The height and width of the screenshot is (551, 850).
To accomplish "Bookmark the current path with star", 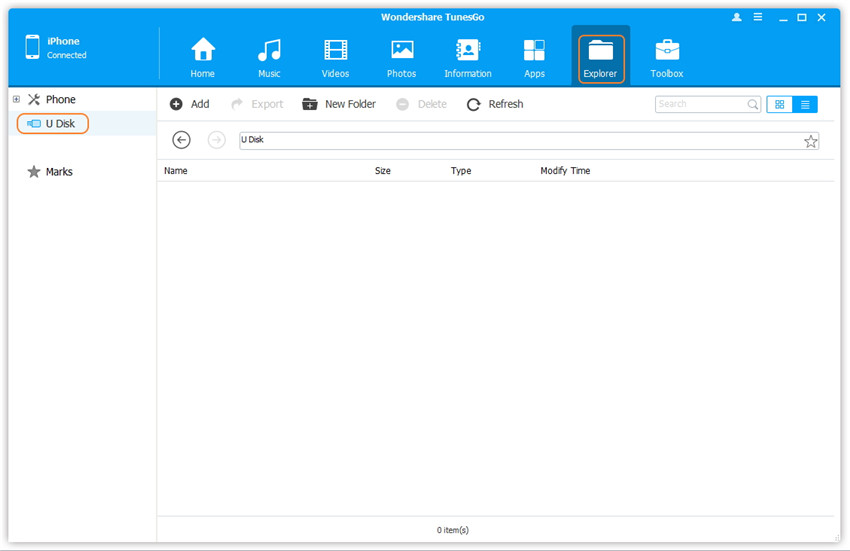I will [810, 141].
